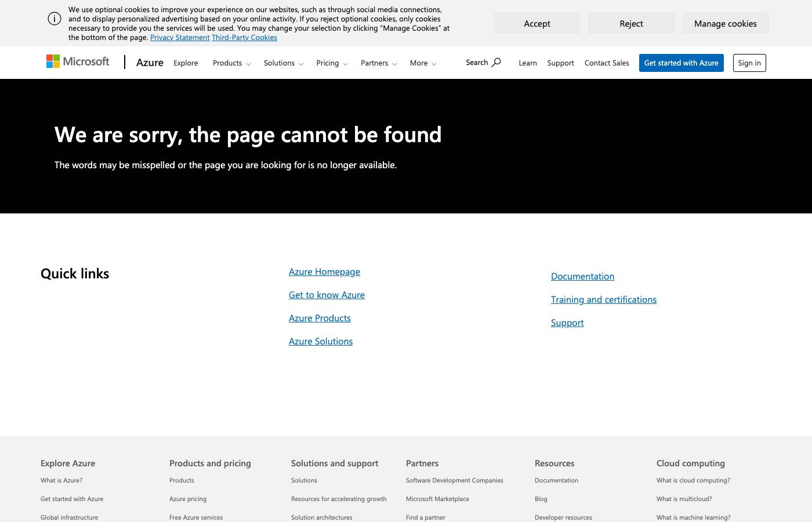The image size is (812, 522).
Task: Open the Privacy Statement link
Action: (180, 37)
